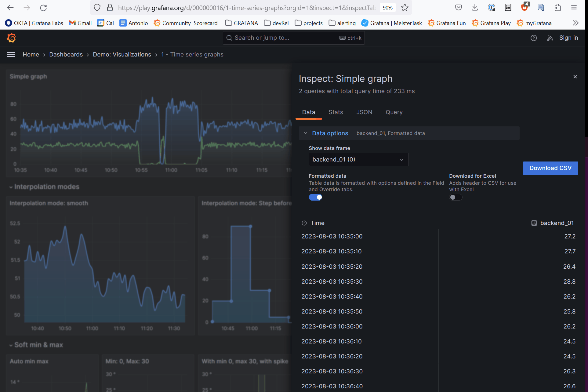Click the data frame icon beside backend_01 header
Screen dimensions: 588x392
pyautogui.click(x=534, y=223)
